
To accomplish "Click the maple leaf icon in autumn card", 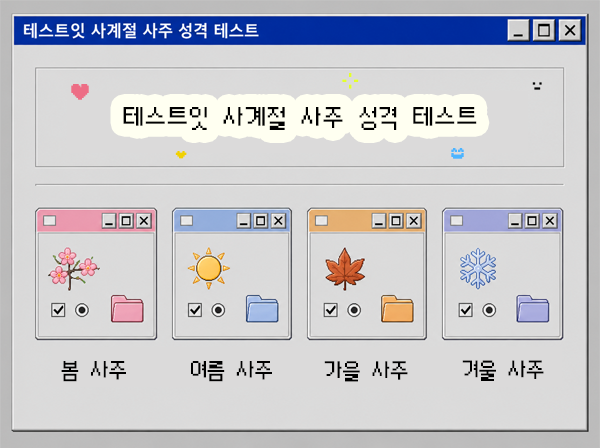I will (x=345, y=269).
